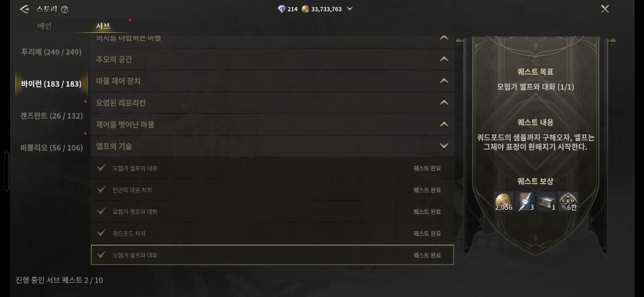The image size is (644, 297).
Task: Select the EXP reward icon
Action: point(568,202)
